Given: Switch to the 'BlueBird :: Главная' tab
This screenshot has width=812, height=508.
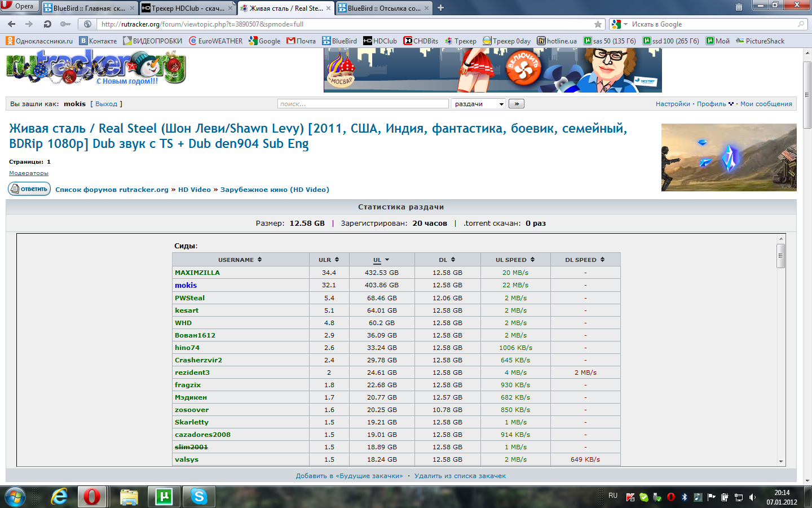Looking at the screenshot, I should point(90,8).
